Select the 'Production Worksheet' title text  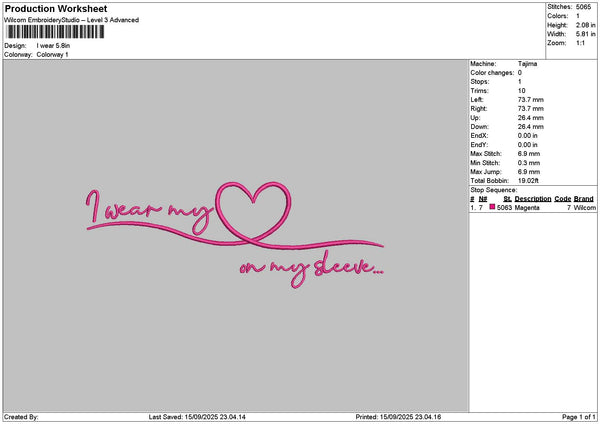pos(56,8)
